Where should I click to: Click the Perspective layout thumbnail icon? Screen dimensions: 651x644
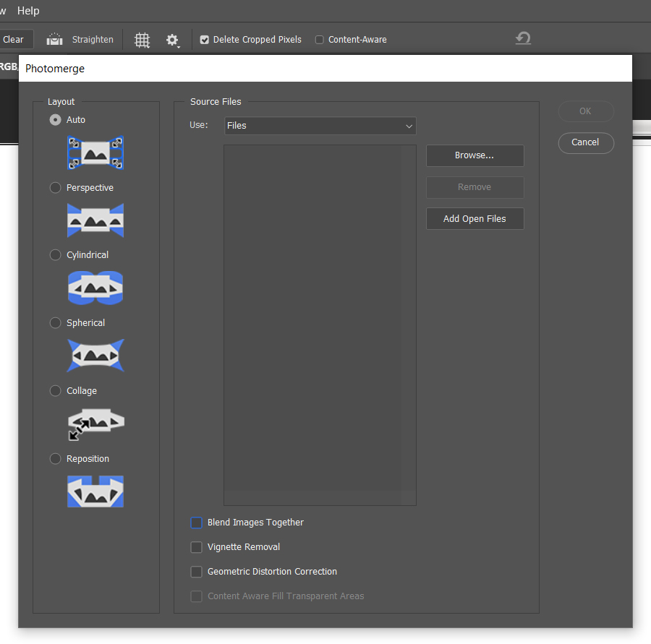click(95, 220)
